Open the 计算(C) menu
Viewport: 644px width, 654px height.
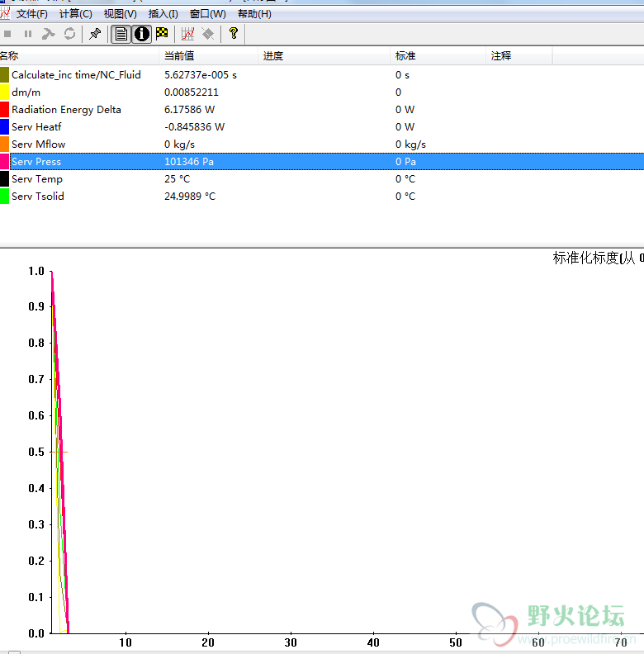76,14
